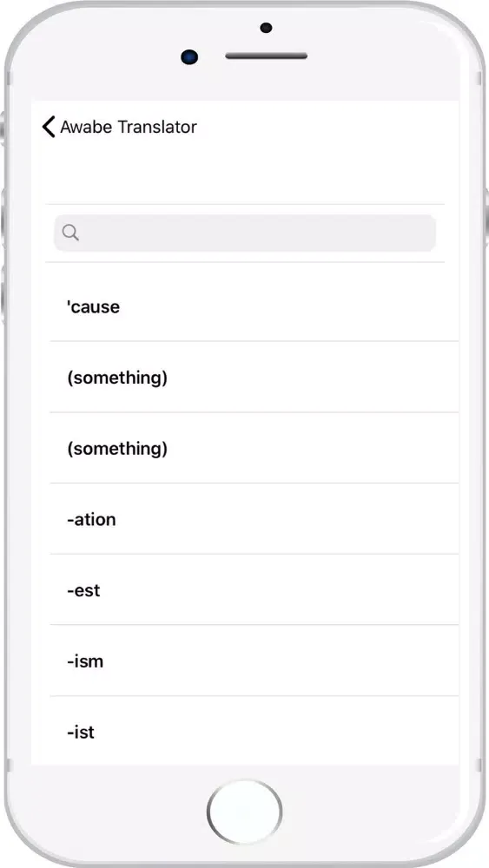Select the second (something) entry
This screenshot has width=489, height=868.
pyautogui.click(x=254, y=448)
